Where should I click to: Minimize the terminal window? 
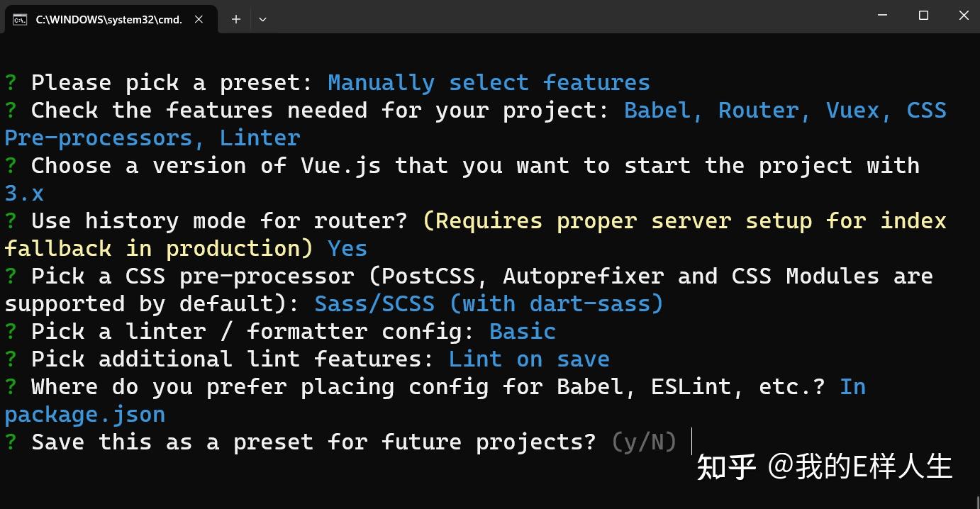pos(883,15)
